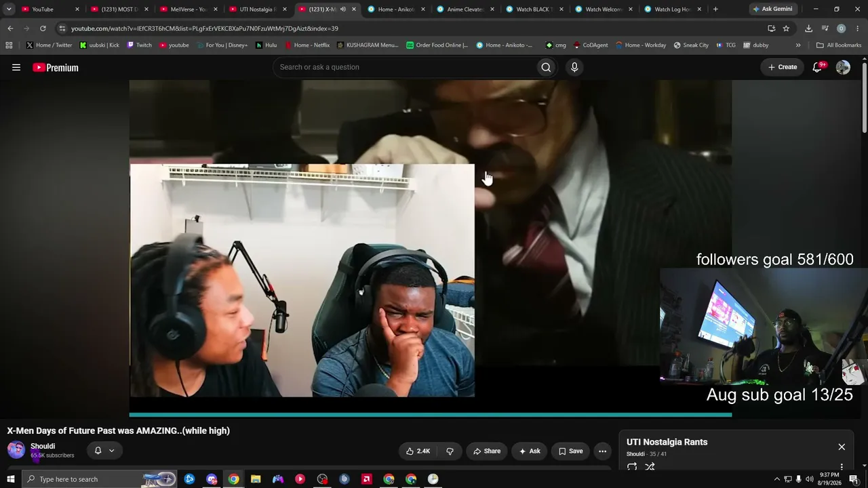Like the video with 2.4K likes
868x488 pixels.
coord(418,451)
